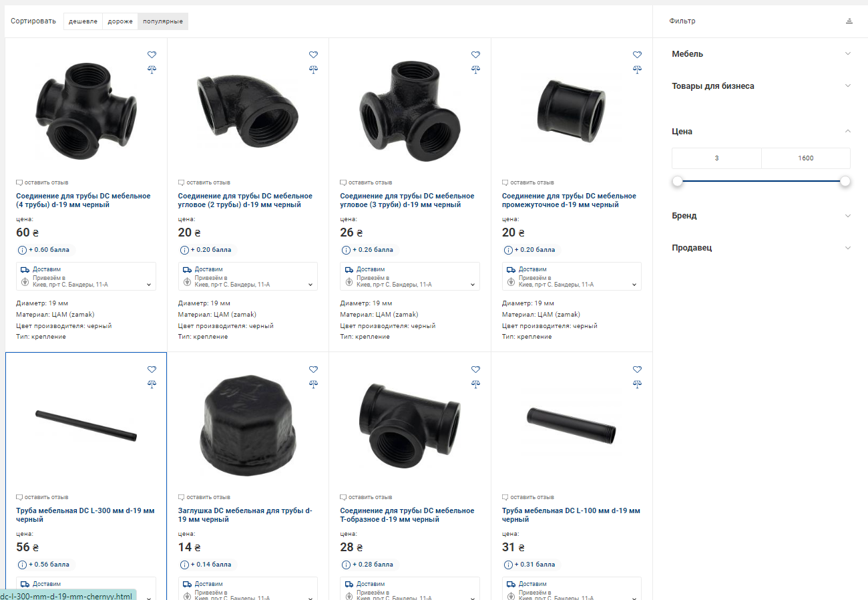Image resolution: width=868 pixels, height=600 pixels.
Task: Add L-100 mm pipe to wishlist
Action: (637, 369)
